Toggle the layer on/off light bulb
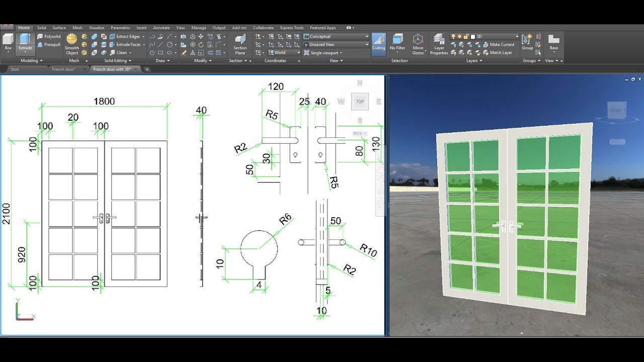644x362 pixels. coord(453,36)
